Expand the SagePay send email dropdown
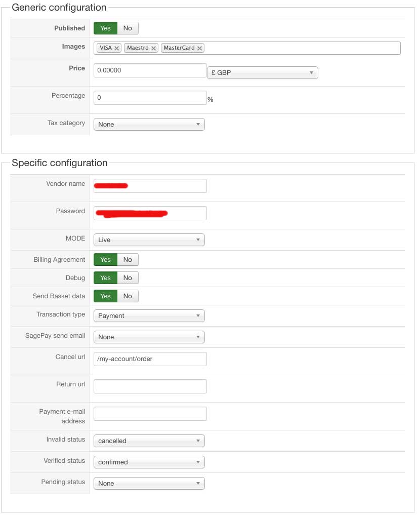Viewport: 420px width, 516px height. pyautogui.click(x=149, y=337)
